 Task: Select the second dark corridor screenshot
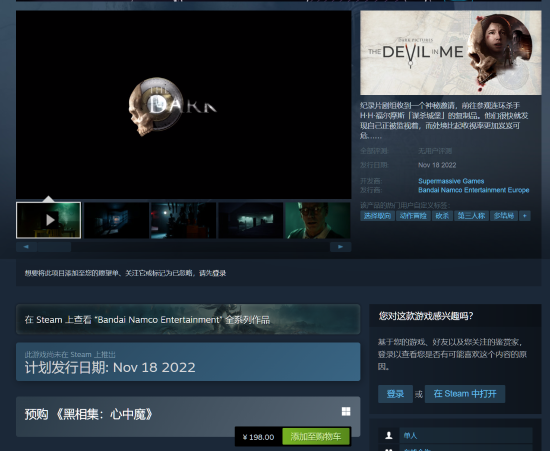coord(116,220)
